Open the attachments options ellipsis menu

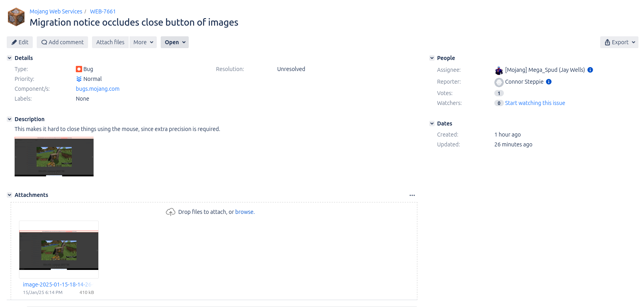tap(412, 195)
